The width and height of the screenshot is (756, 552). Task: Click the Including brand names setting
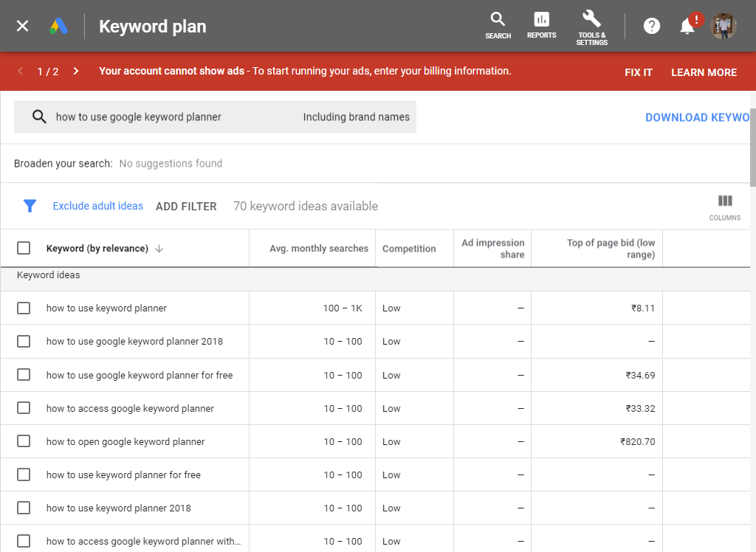[x=357, y=117]
